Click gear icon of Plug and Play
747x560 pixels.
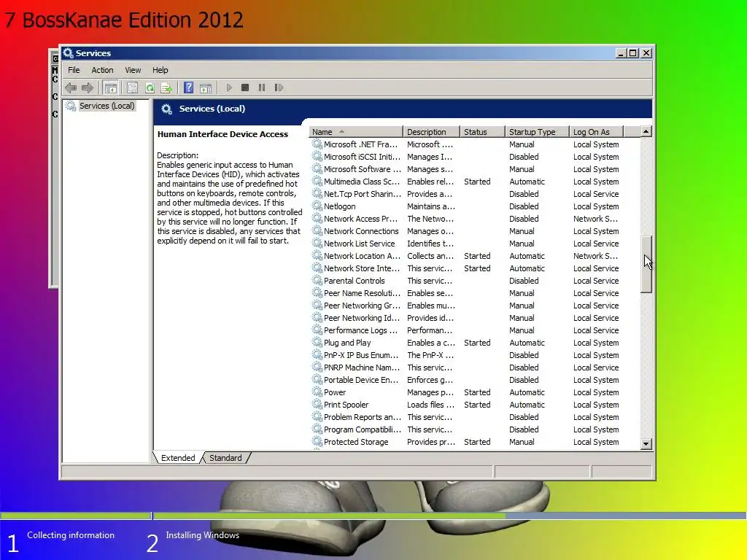click(x=317, y=342)
